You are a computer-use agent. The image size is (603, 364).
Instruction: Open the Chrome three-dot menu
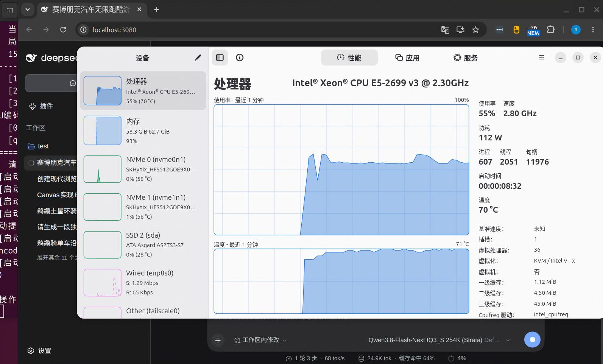[x=593, y=30]
